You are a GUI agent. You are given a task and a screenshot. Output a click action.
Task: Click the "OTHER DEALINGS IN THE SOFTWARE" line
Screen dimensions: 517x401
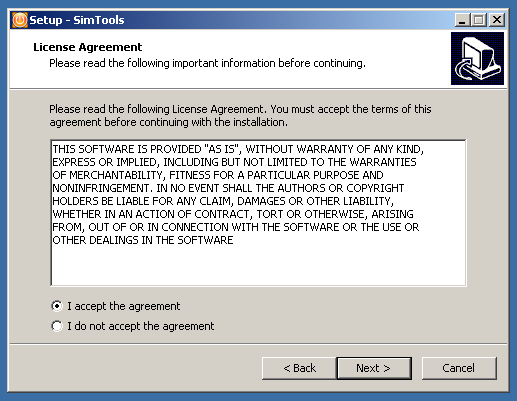pyautogui.click(x=143, y=240)
